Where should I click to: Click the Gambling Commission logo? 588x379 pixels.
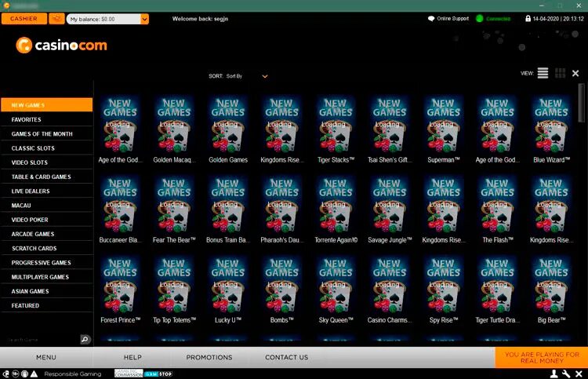[129, 374]
